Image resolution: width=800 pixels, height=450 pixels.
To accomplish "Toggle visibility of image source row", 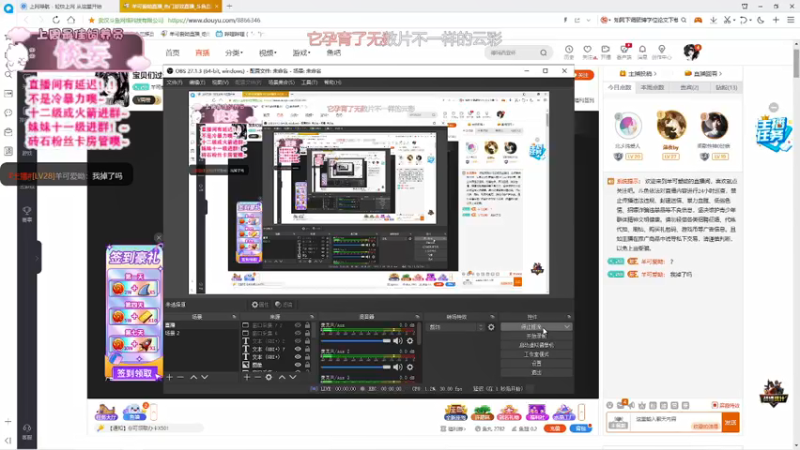I will click(298, 365).
